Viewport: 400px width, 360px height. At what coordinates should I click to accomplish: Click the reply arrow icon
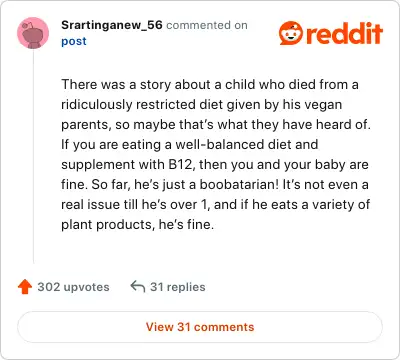[138, 286]
